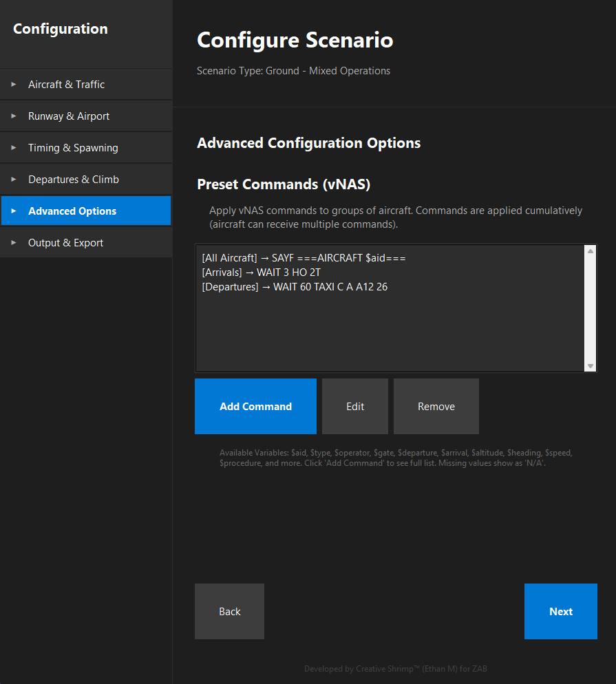Expand the Timing & Spawning section arrow

pyautogui.click(x=14, y=147)
